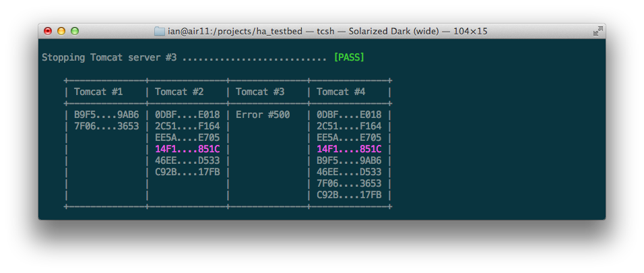Click Error #500 under Tomcat #3
Screen dimensions: 644x273
point(263,115)
